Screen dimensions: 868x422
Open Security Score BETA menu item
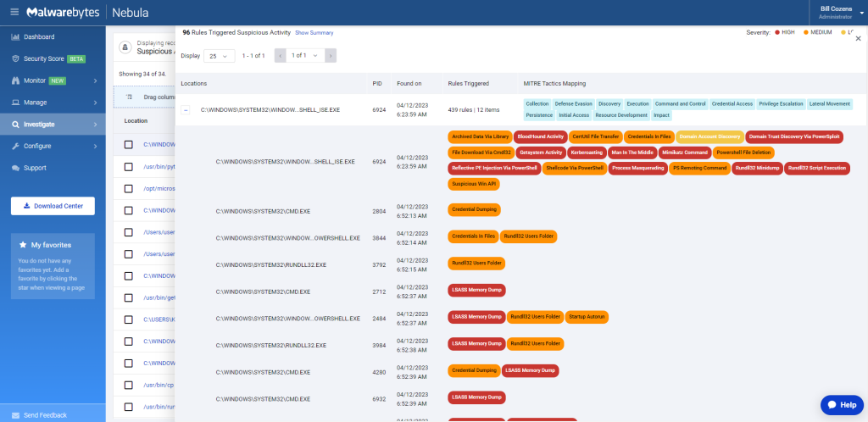pos(53,58)
